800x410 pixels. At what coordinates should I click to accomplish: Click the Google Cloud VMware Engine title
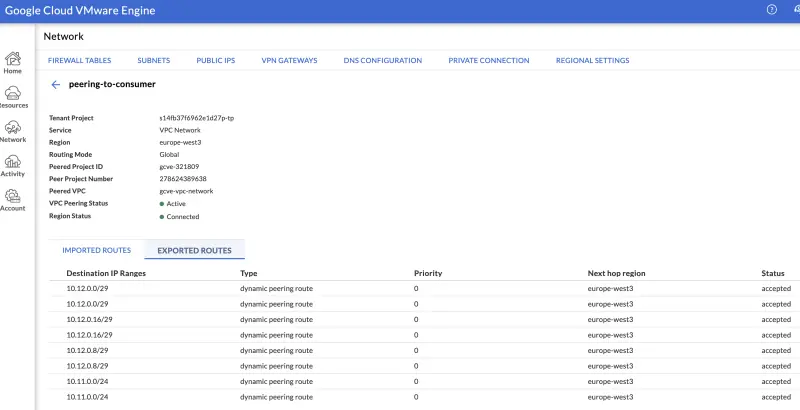pyautogui.click(x=80, y=10)
